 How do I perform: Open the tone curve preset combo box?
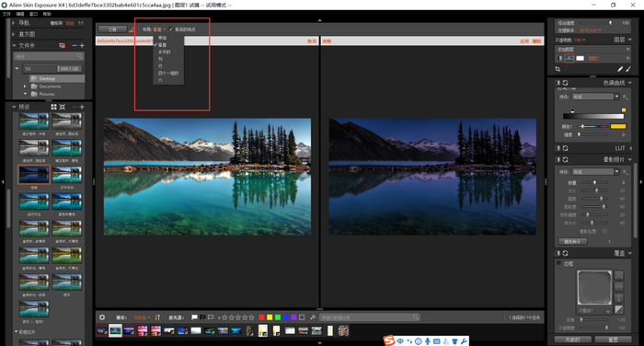point(595,97)
